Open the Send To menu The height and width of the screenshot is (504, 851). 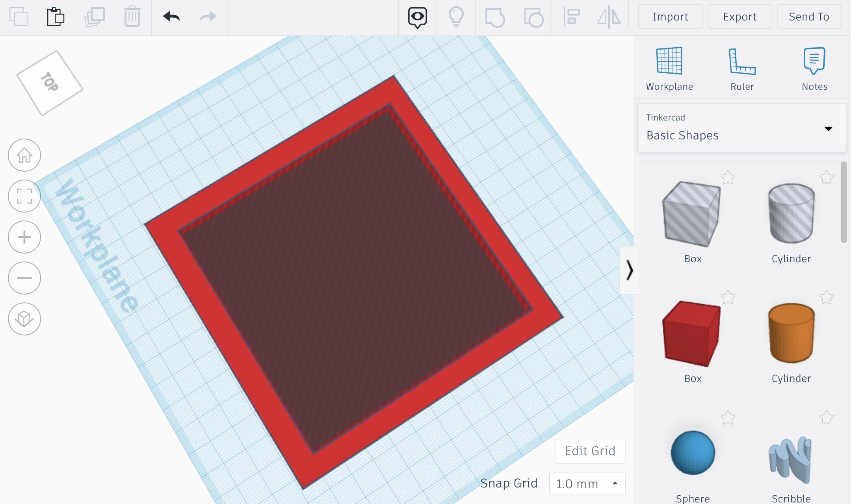[x=809, y=17]
